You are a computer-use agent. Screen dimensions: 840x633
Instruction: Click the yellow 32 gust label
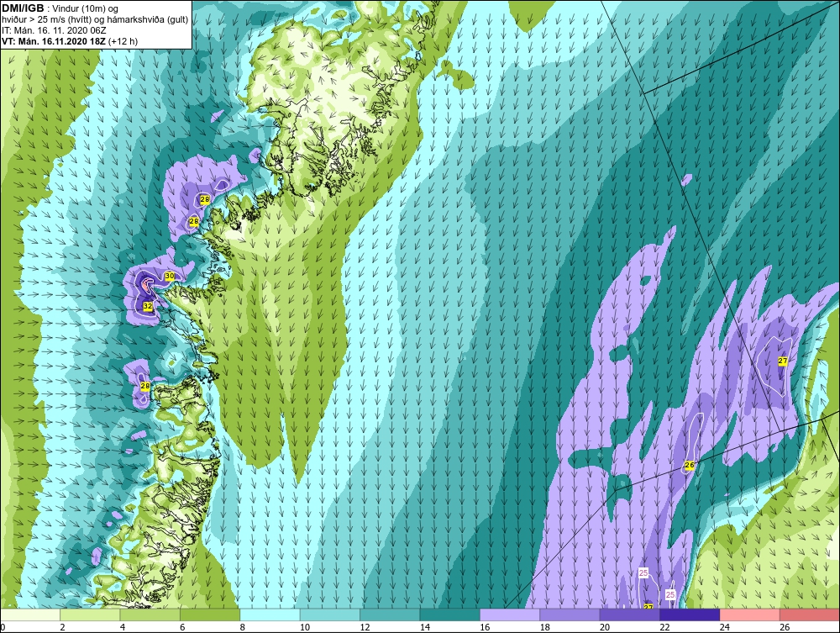(148, 306)
